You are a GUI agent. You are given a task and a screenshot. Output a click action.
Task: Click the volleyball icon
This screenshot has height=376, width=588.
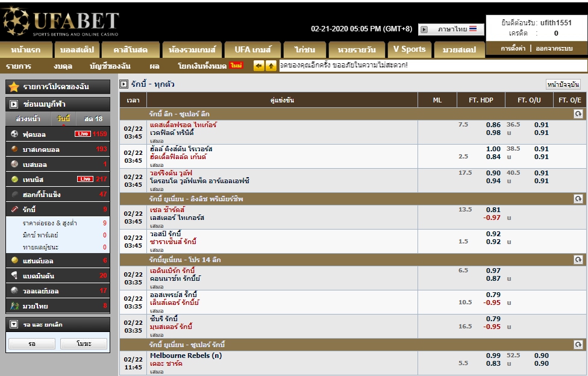14,290
